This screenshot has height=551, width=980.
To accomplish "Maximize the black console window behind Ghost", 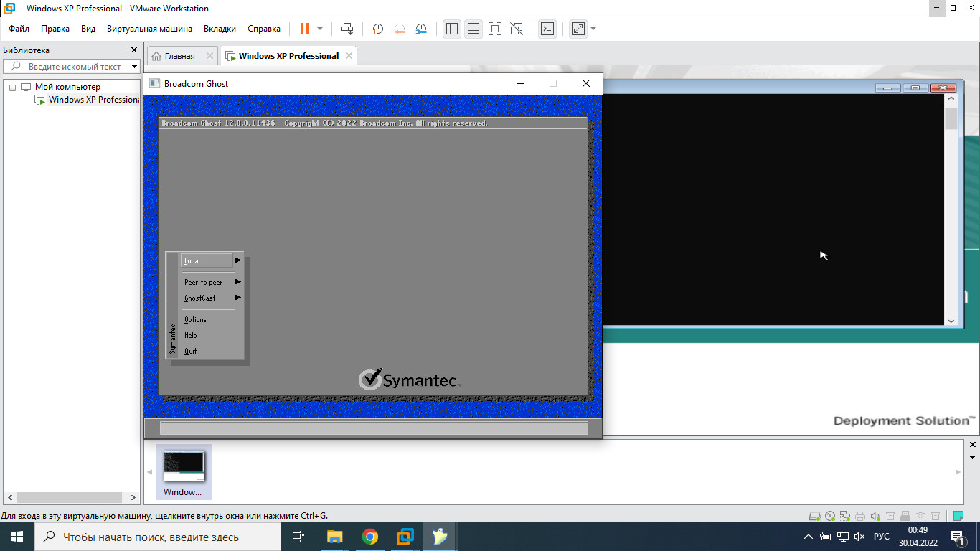I will point(915,88).
